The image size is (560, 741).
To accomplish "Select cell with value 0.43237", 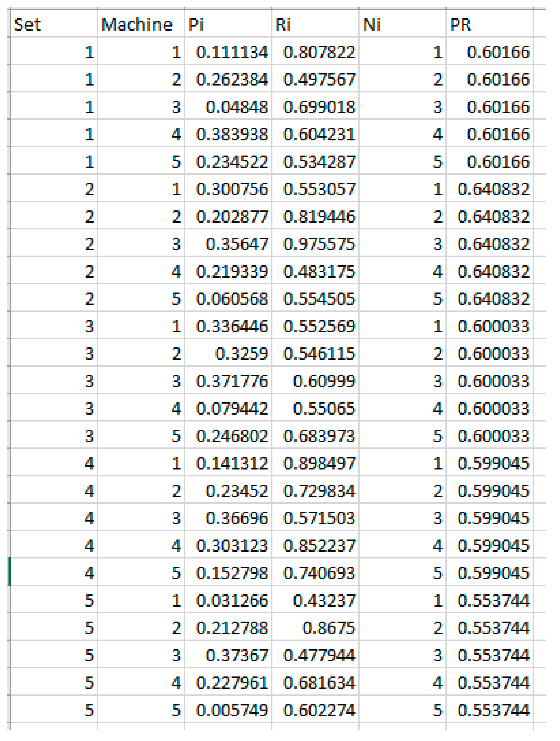I will pyautogui.click(x=324, y=600).
